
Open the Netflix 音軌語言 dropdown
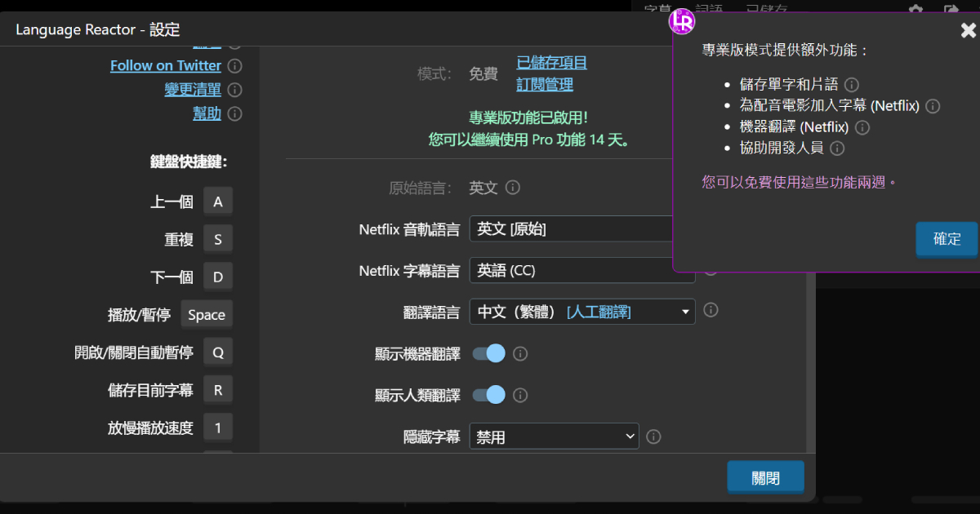coord(572,228)
